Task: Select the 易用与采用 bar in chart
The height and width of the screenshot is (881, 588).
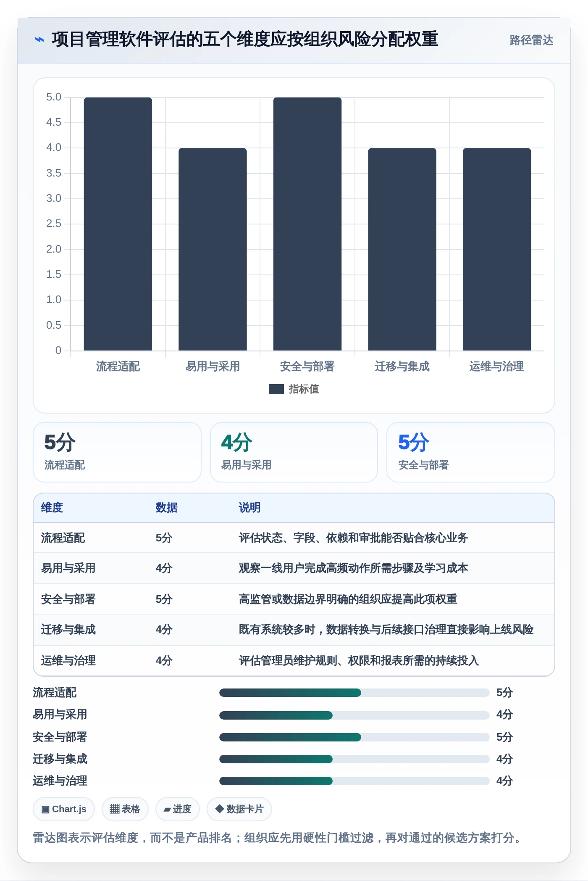Action: 213,249
